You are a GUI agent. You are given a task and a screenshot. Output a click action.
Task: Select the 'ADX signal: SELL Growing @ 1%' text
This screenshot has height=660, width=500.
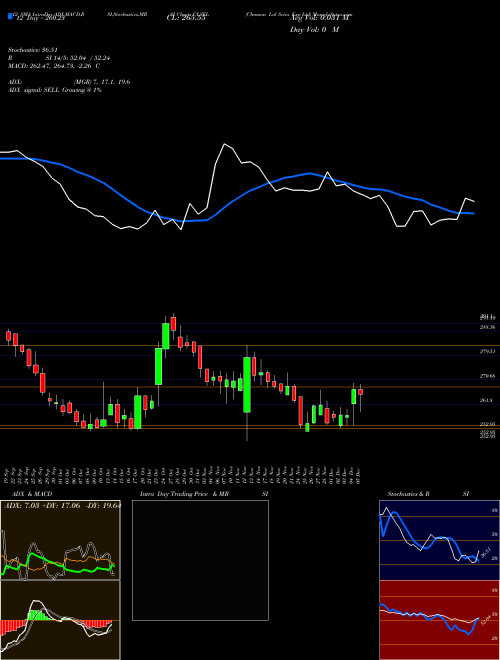point(55,90)
